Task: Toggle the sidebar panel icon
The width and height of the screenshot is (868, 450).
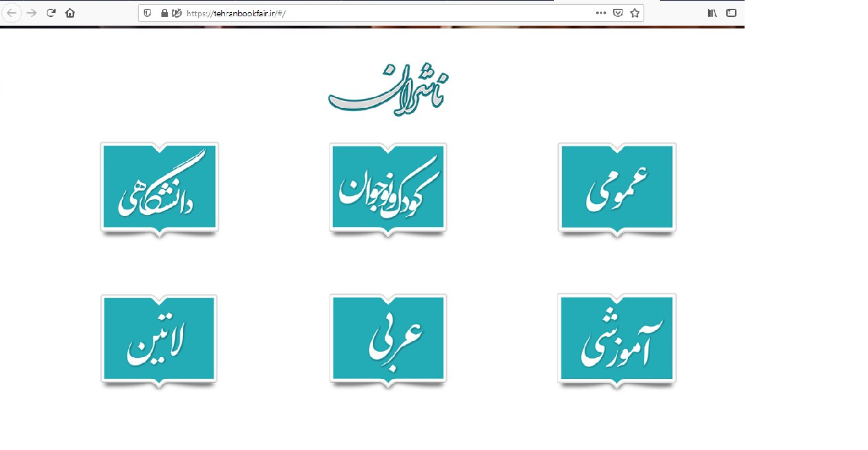Action: tap(731, 13)
